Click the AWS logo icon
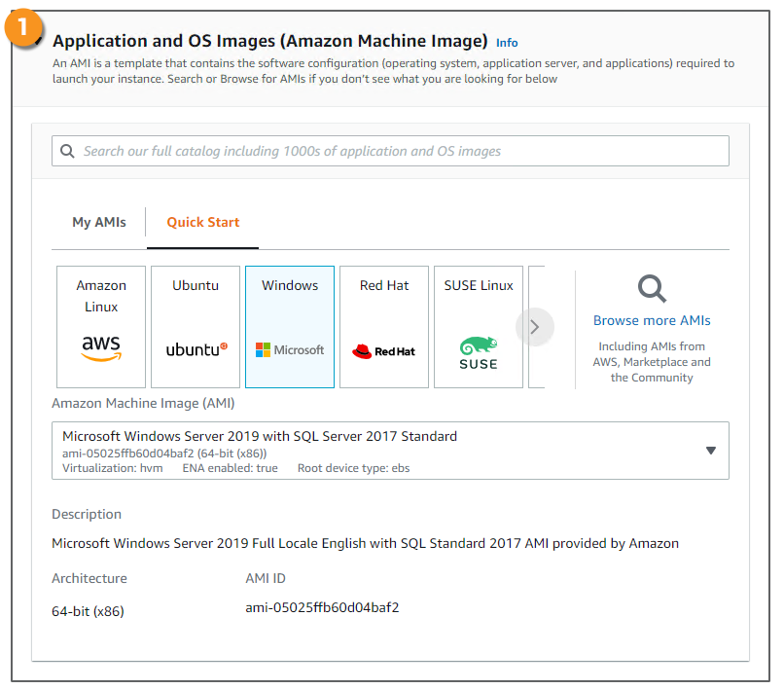The height and width of the screenshot is (689, 784). click(101, 348)
